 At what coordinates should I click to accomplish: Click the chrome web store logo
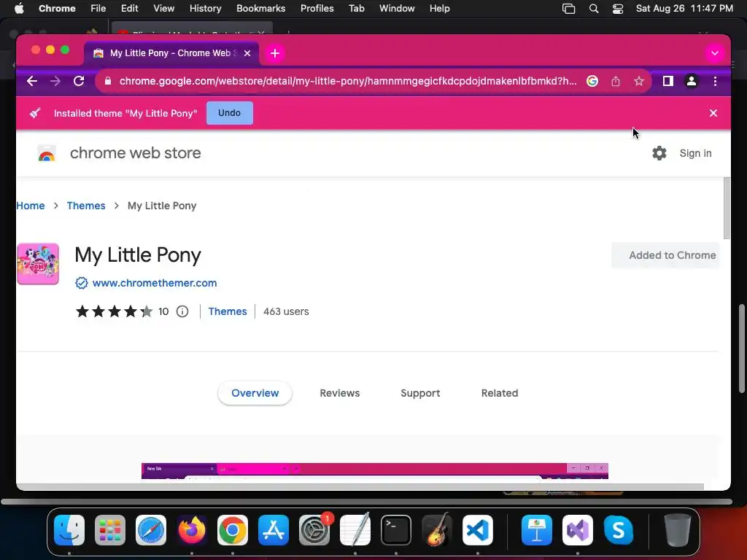(47, 153)
